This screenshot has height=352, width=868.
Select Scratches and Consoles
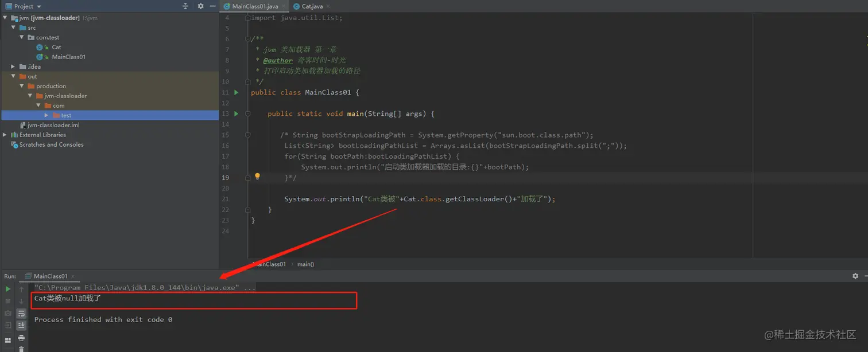51,144
